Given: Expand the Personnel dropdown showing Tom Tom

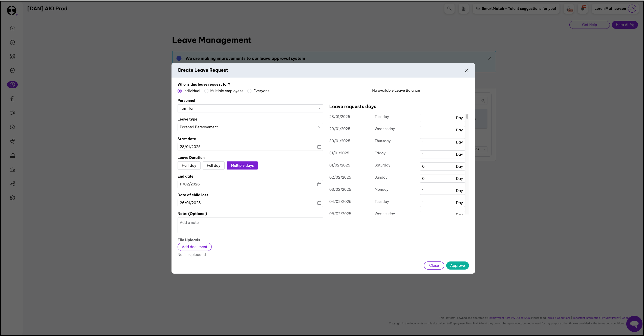Looking at the screenshot, I should [250, 108].
